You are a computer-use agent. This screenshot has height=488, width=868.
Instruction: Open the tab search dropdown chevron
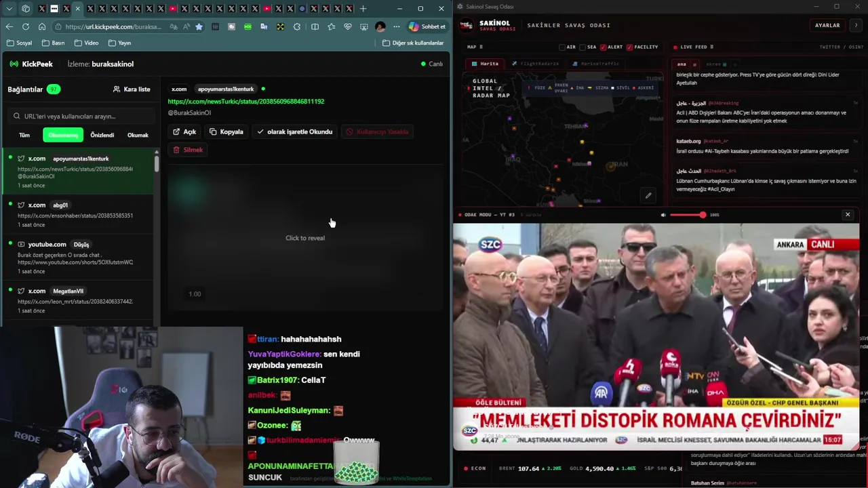pos(9,9)
